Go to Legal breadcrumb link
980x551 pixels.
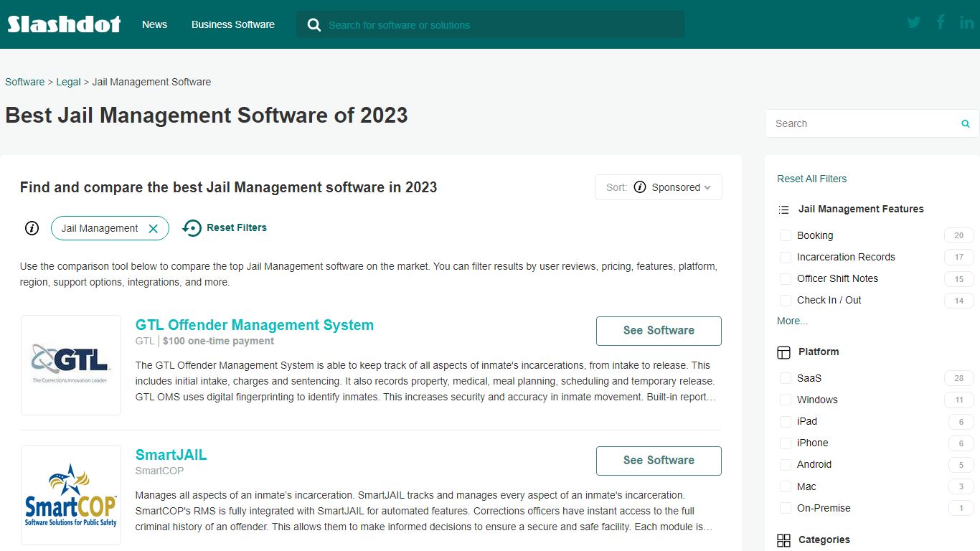pos(69,82)
